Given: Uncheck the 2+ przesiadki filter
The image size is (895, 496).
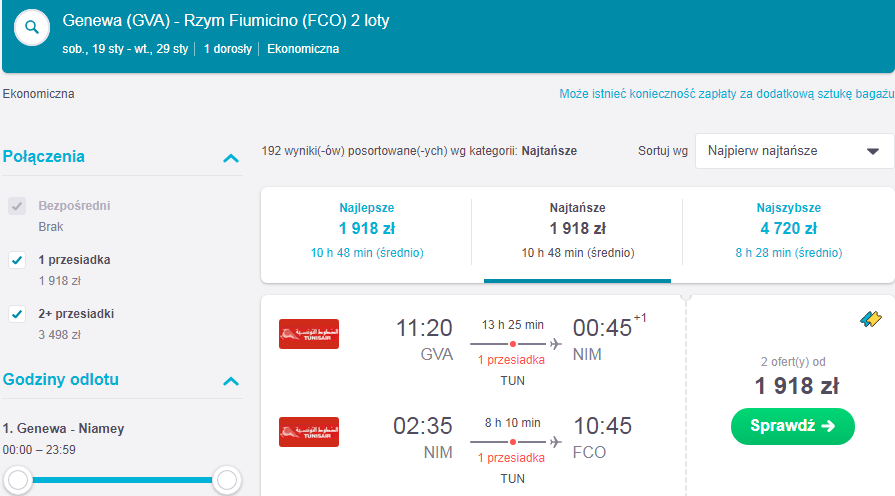Looking at the screenshot, I should click(x=17, y=314).
